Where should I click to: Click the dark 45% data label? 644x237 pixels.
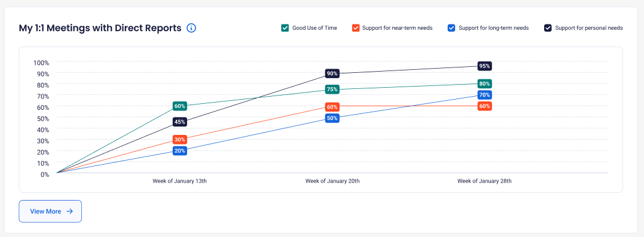[x=179, y=121]
